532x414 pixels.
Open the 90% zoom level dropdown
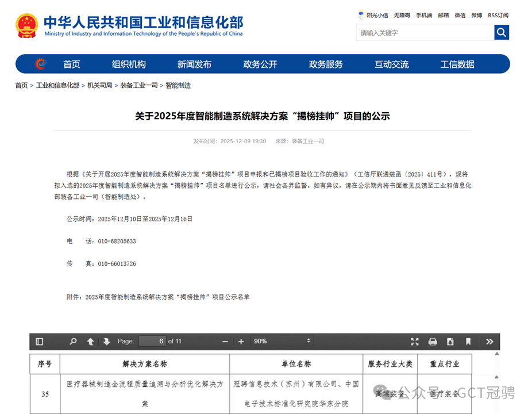click(x=282, y=341)
